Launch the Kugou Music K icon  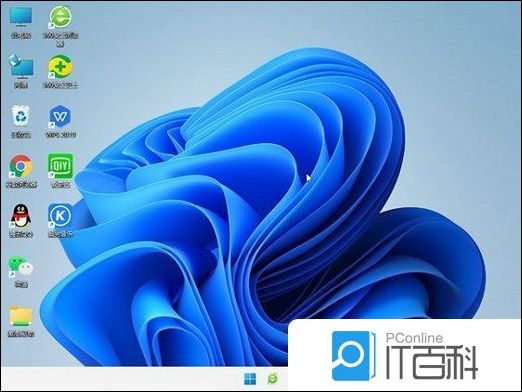click(60, 216)
